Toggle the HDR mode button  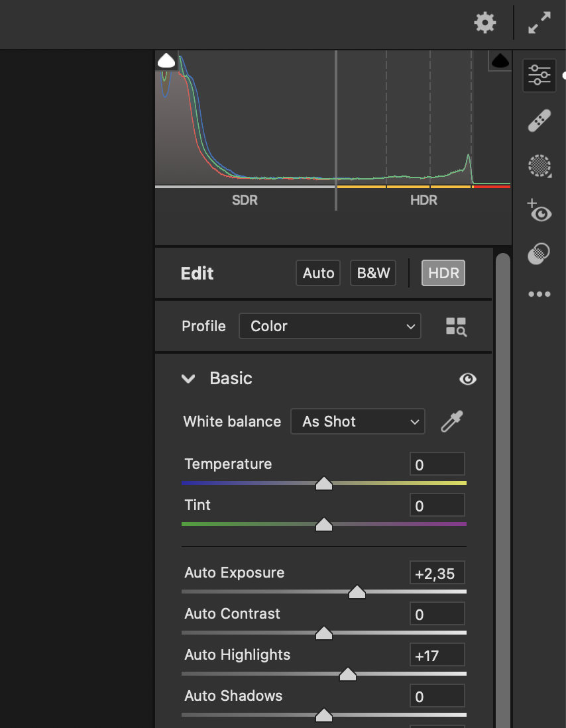[x=443, y=273]
